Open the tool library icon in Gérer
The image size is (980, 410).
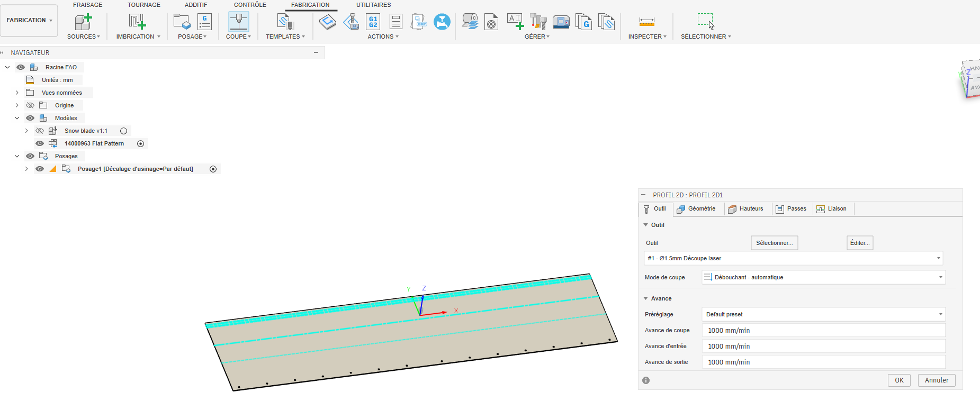click(538, 22)
